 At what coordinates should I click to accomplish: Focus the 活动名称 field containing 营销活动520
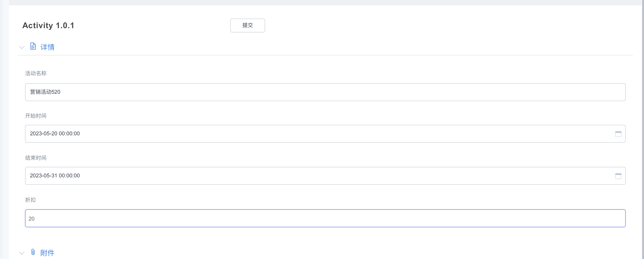point(325,92)
